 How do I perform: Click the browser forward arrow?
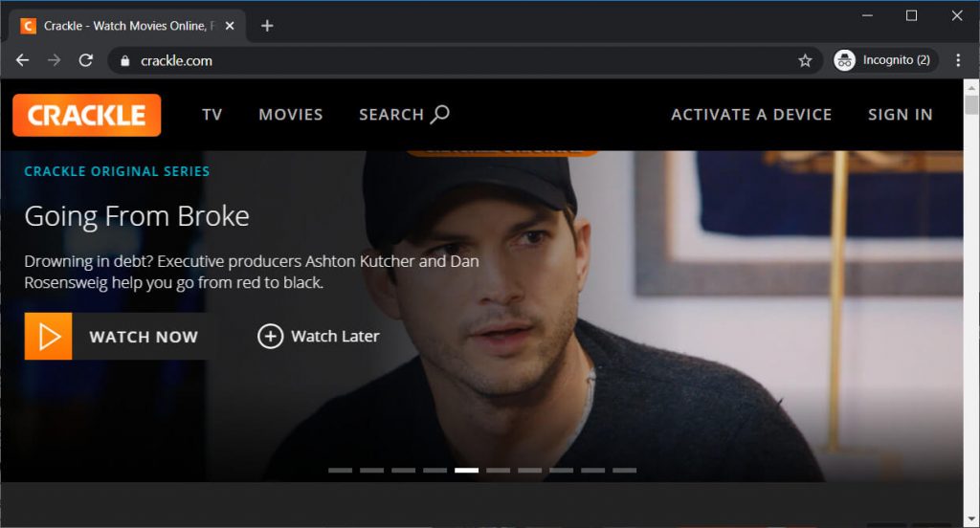(55, 60)
